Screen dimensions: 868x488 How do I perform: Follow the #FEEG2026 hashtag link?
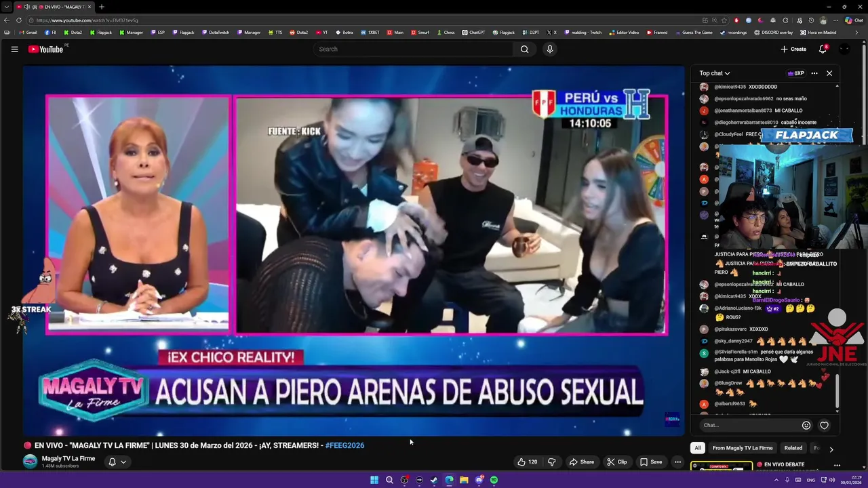click(344, 445)
